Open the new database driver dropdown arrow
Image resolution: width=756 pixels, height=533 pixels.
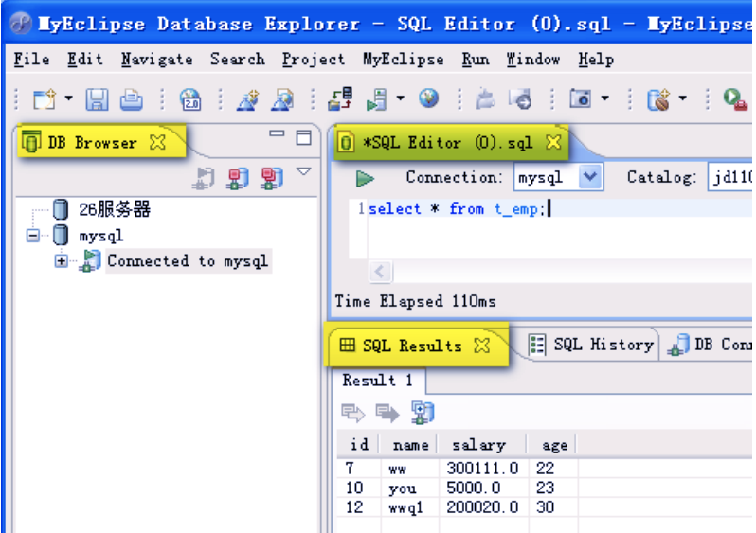[x=683, y=98]
